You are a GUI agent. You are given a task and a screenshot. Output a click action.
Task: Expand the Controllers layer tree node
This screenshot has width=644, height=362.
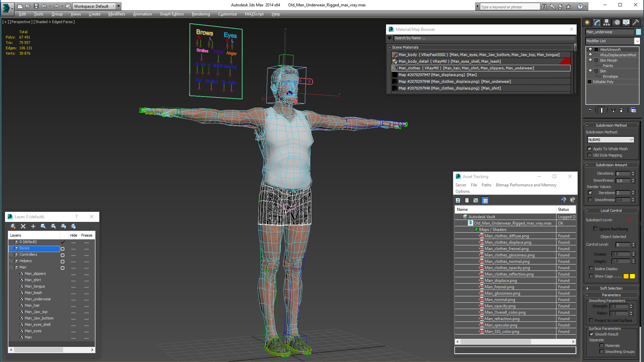pos(11,255)
